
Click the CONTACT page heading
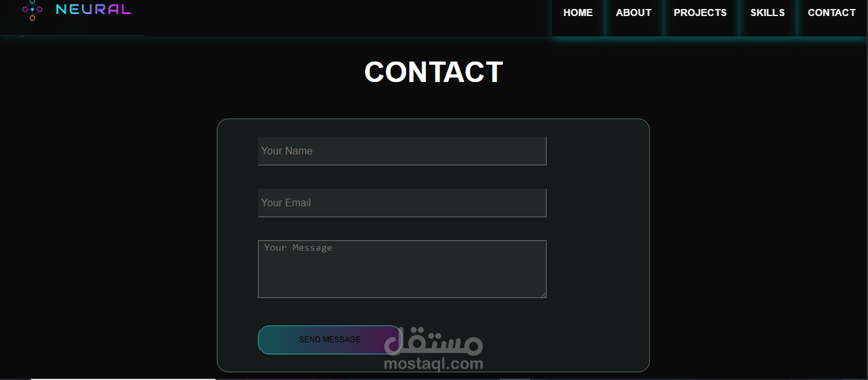[434, 72]
